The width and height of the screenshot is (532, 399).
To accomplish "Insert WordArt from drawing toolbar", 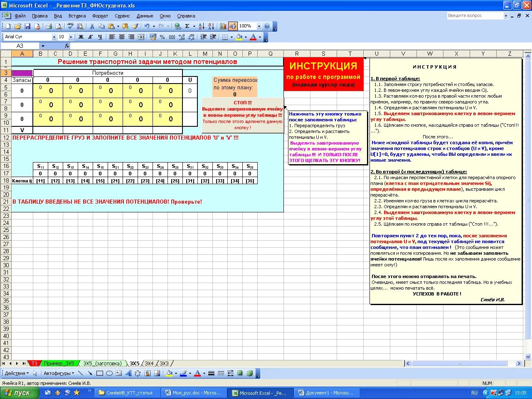I will coord(128,373).
